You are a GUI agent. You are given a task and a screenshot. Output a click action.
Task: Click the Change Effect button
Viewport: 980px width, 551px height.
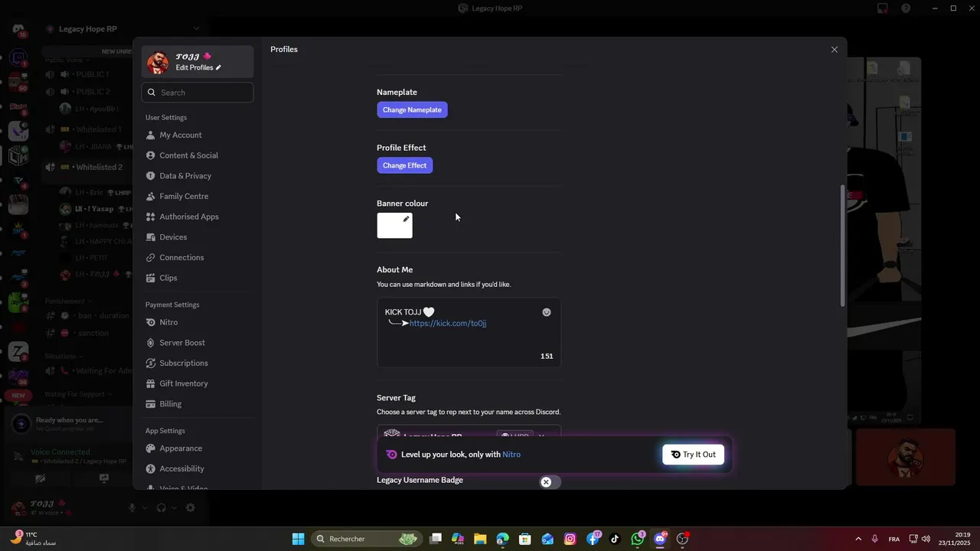[404, 165]
